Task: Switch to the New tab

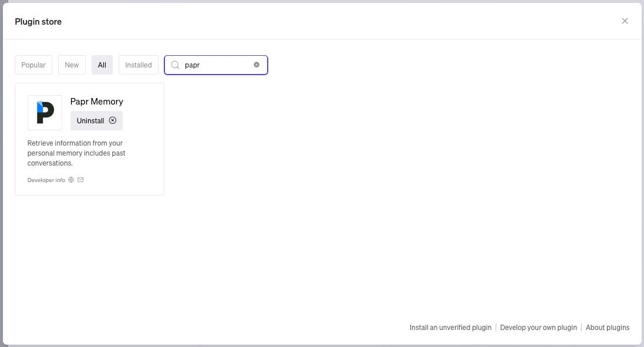Action: click(x=72, y=65)
